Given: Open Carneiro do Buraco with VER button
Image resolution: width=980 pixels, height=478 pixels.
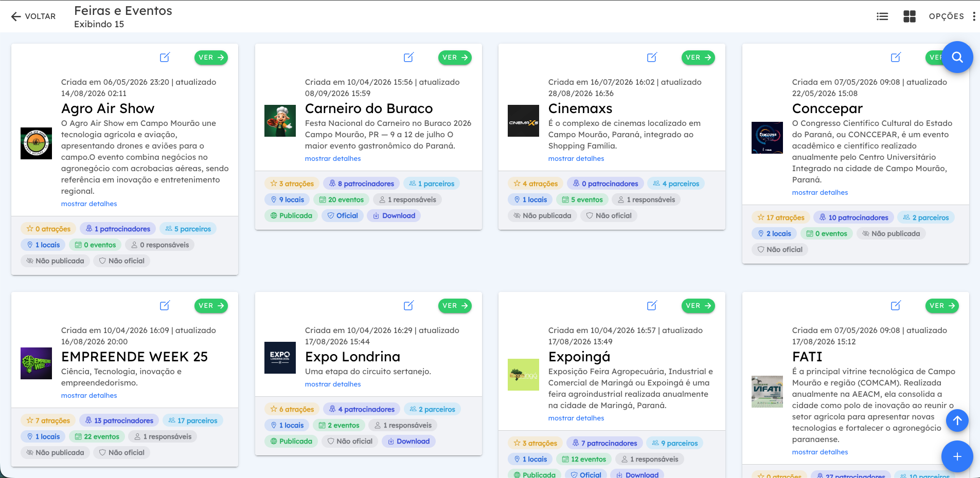Looking at the screenshot, I should [x=455, y=58].
